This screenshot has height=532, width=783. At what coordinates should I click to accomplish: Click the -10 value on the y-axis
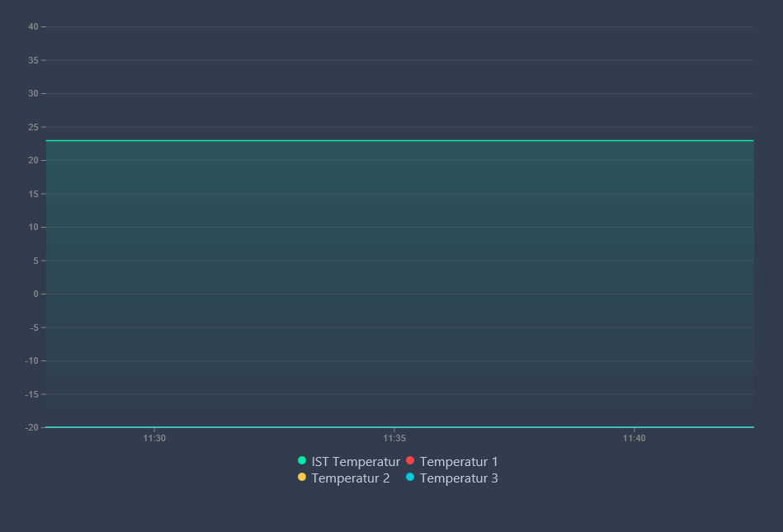point(31,360)
